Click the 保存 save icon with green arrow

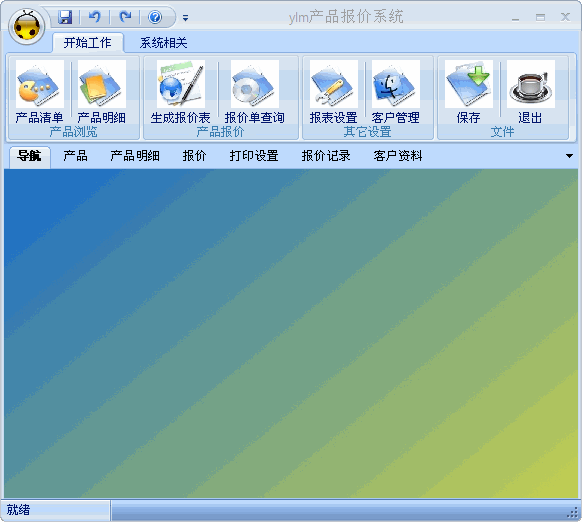pos(469,84)
